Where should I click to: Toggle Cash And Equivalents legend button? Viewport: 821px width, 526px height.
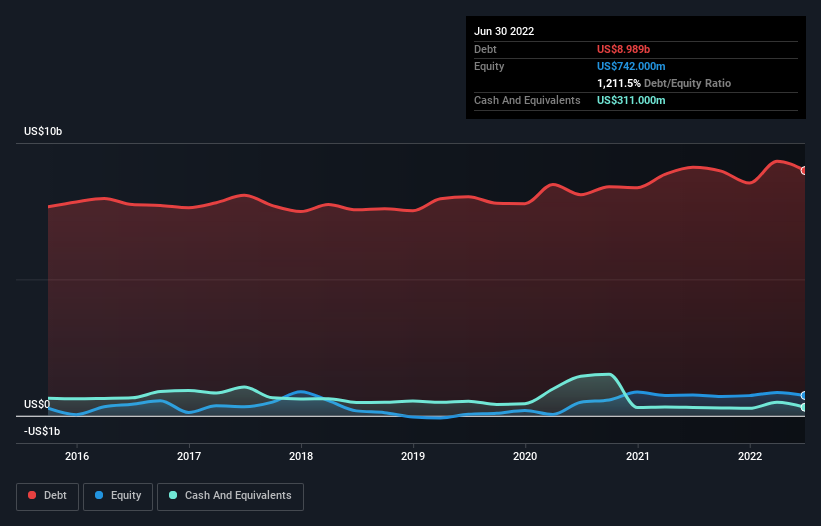[230, 496]
